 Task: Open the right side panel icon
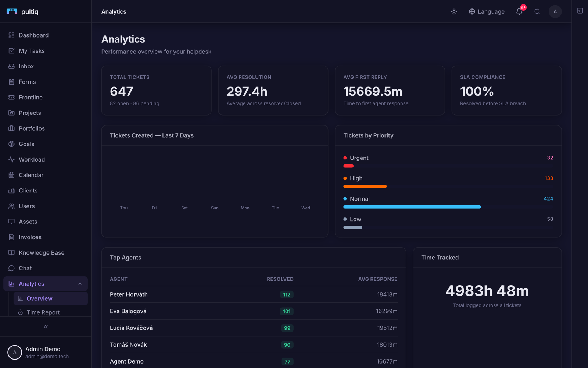[580, 11]
